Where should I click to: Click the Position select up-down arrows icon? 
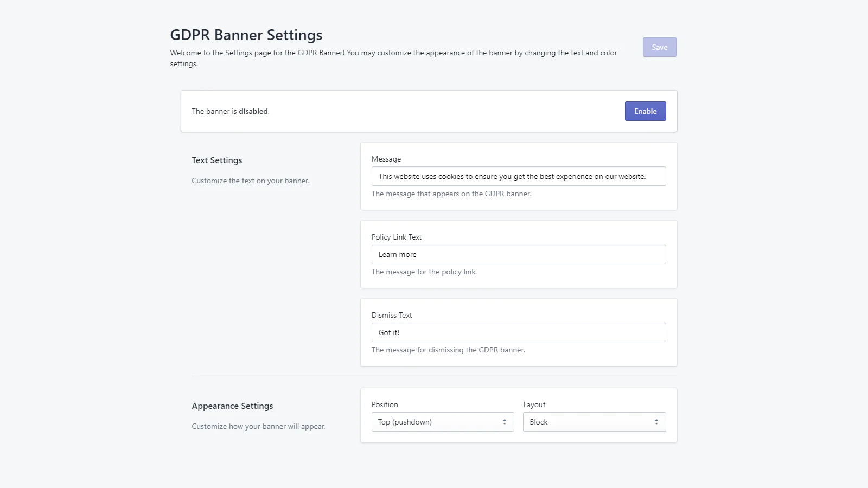point(504,422)
